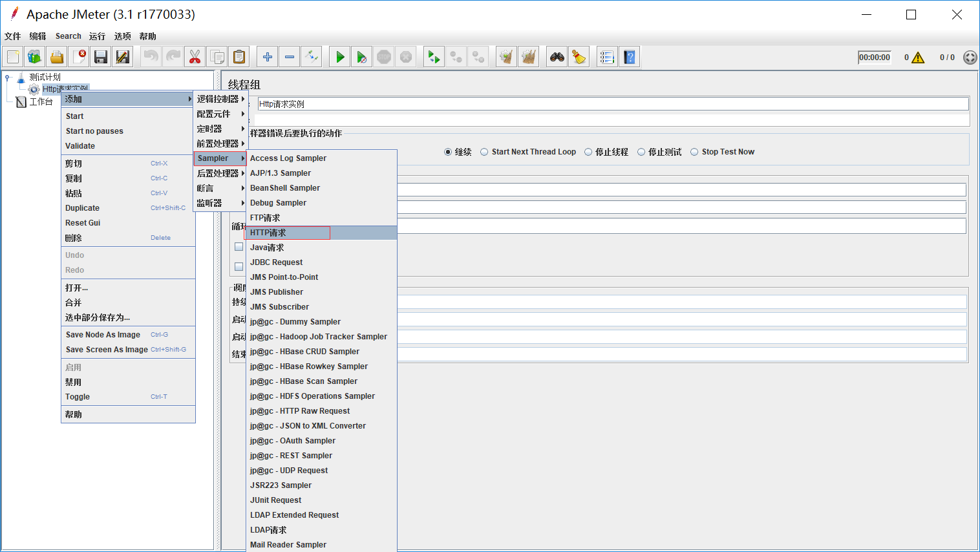This screenshot has height=552, width=980.
Task: Click the Copy icon in toolbar
Action: 217,57
